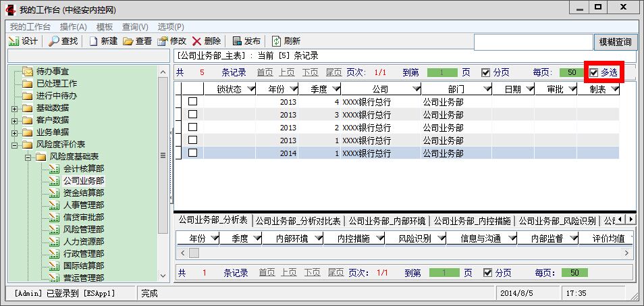Click the red 删除 delete icon
This screenshot has width=644, height=306.
pos(197,41)
